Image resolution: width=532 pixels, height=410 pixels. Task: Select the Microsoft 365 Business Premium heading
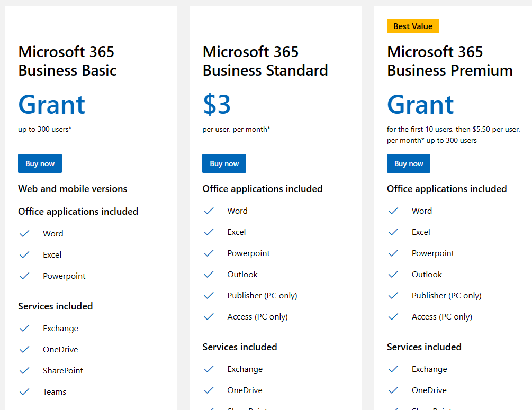pyautogui.click(x=449, y=61)
